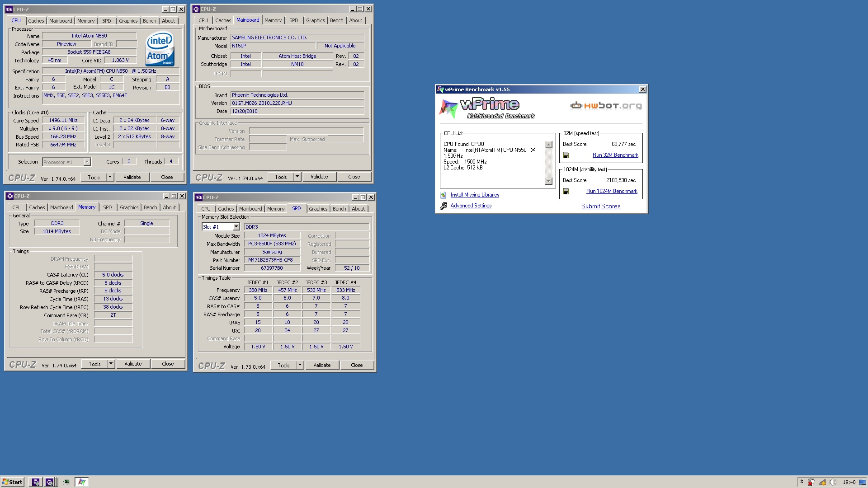Click the CAS# Latency value 5.0 clocks
The width and height of the screenshot is (868, 488).
point(113,275)
